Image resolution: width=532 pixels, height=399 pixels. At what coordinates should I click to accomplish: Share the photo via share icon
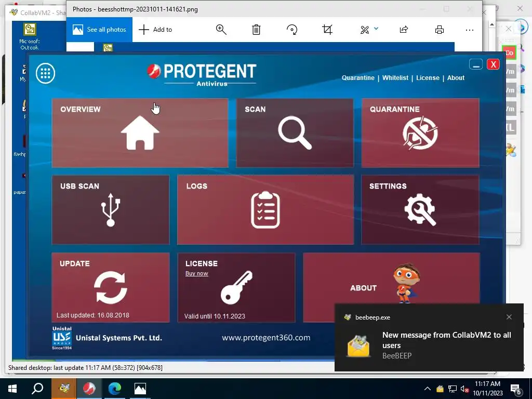(403, 30)
